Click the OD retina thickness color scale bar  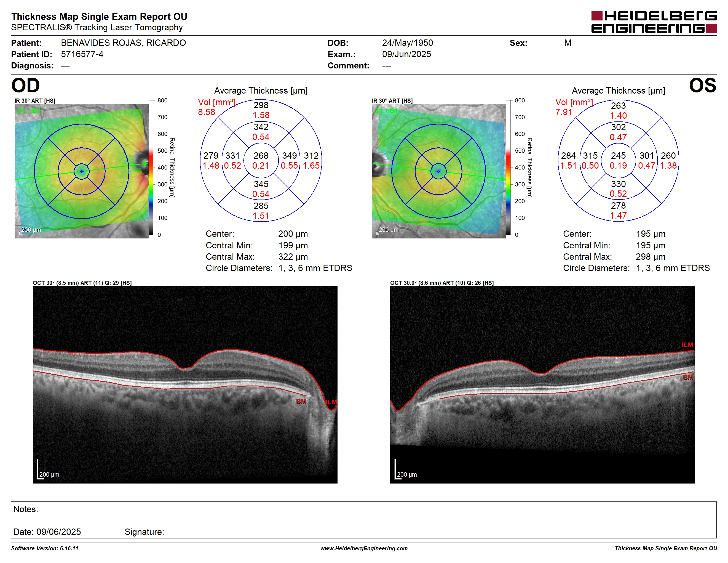[151, 168]
